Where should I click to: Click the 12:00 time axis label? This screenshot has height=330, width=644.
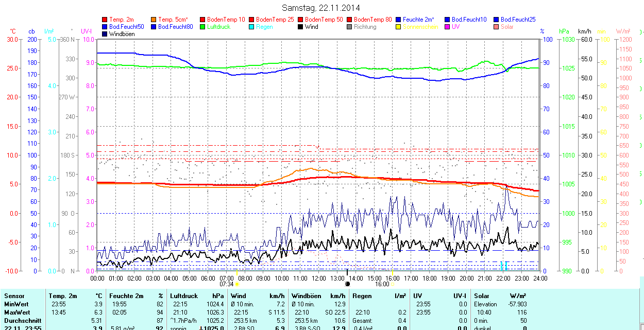coord(319,278)
